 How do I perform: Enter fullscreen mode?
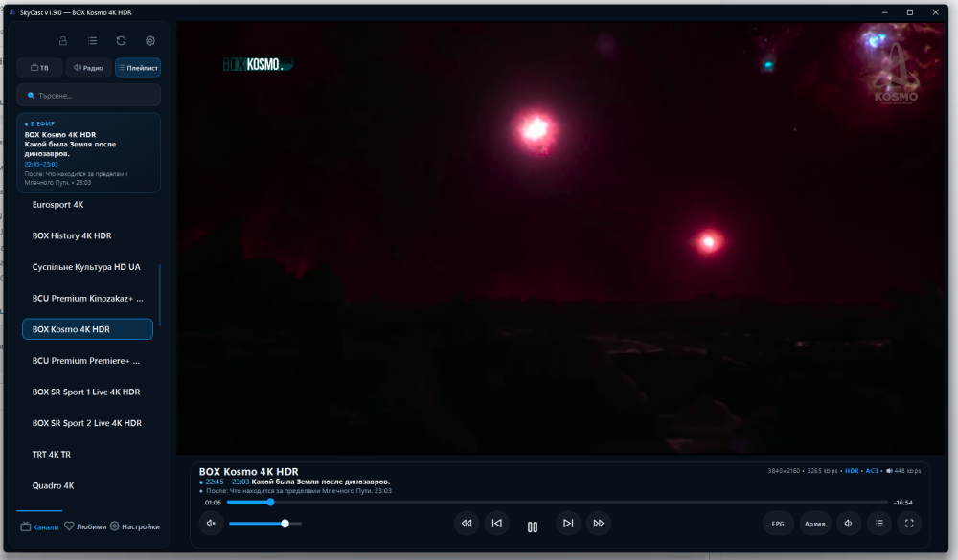[909, 524]
